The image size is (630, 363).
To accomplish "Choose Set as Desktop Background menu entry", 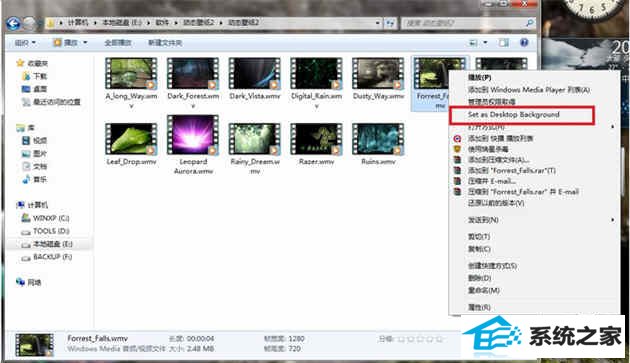I will [522, 115].
